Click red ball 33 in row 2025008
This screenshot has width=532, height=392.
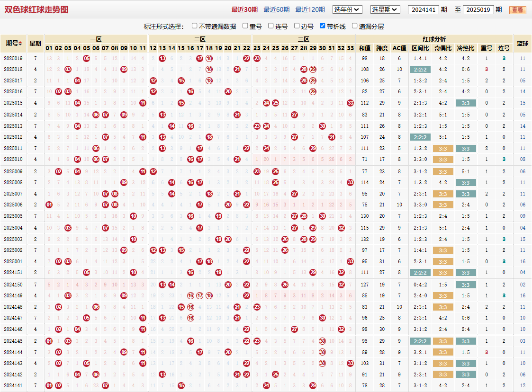(x=351, y=182)
